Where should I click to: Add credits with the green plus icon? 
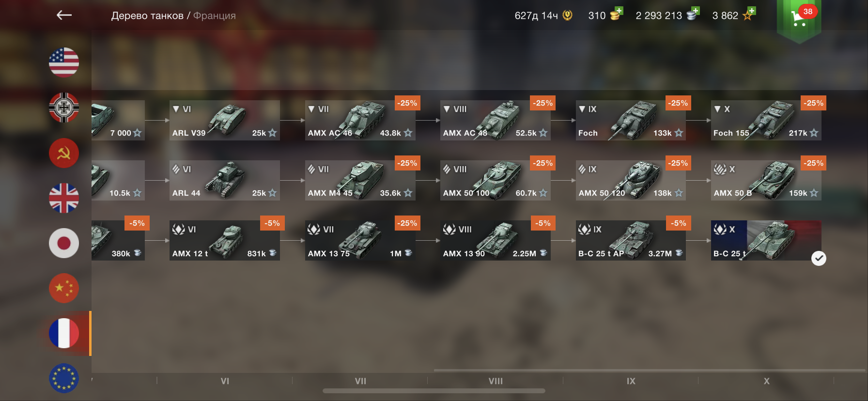click(696, 11)
